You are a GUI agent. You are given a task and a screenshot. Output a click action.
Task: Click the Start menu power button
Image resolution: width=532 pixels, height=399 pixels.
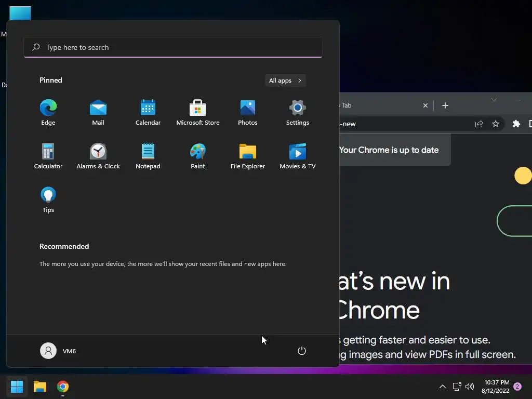click(x=302, y=351)
